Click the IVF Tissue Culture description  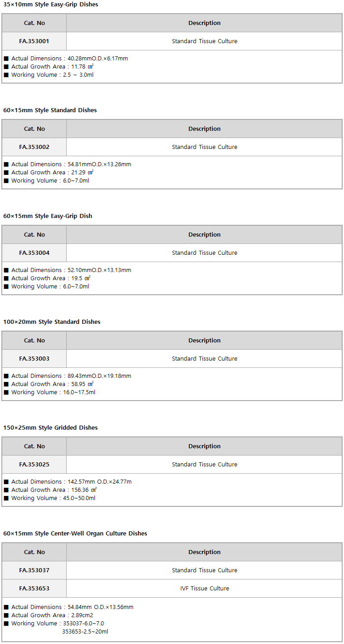[x=205, y=589]
